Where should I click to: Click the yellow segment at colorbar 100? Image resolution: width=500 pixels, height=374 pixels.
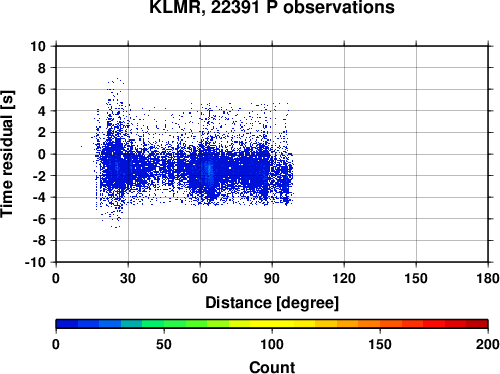pyautogui.click(x=272, y=324)
